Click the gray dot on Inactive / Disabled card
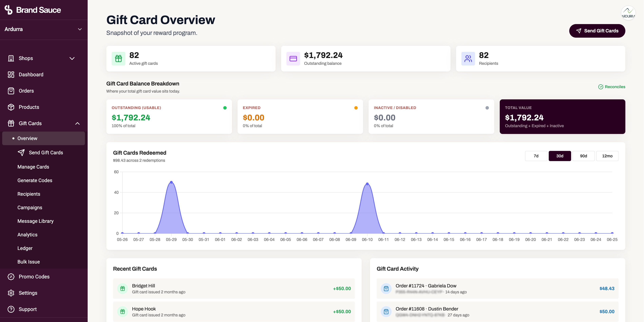 (x=487, y=108)
